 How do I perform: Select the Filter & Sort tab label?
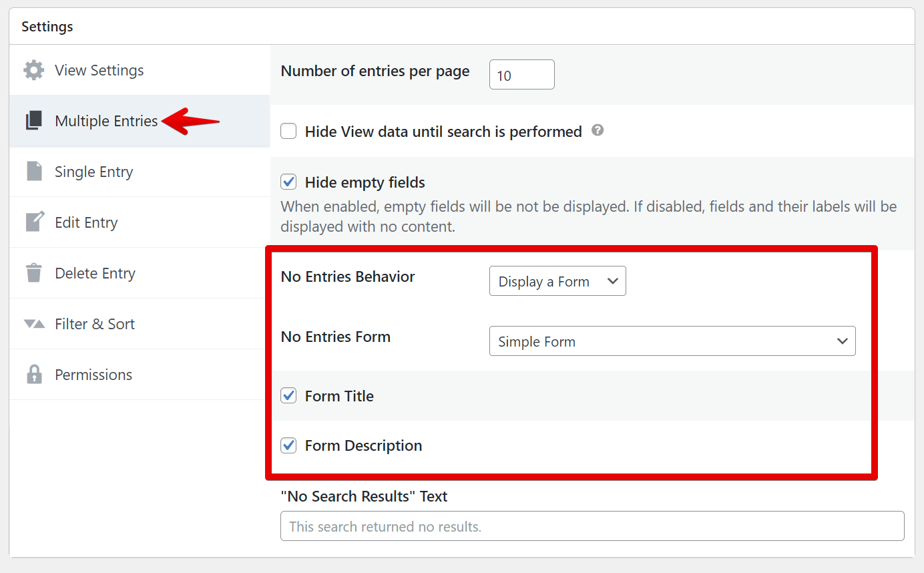click(95, 324)
